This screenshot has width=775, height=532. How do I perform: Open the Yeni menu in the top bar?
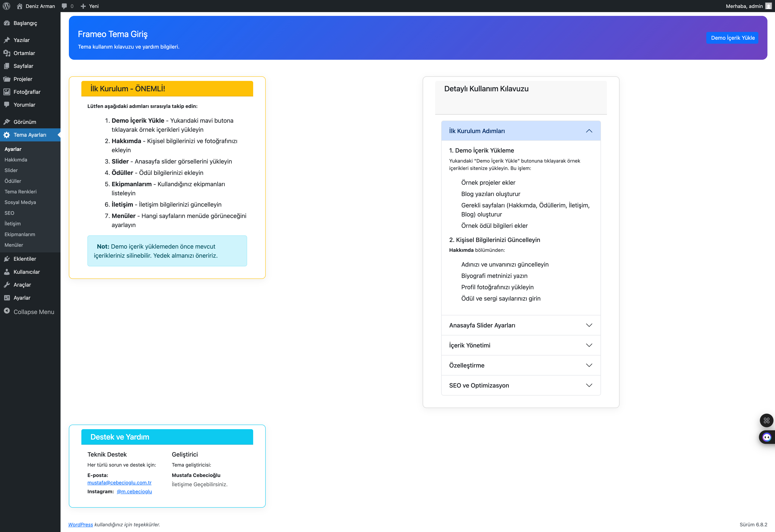(89, 6)
